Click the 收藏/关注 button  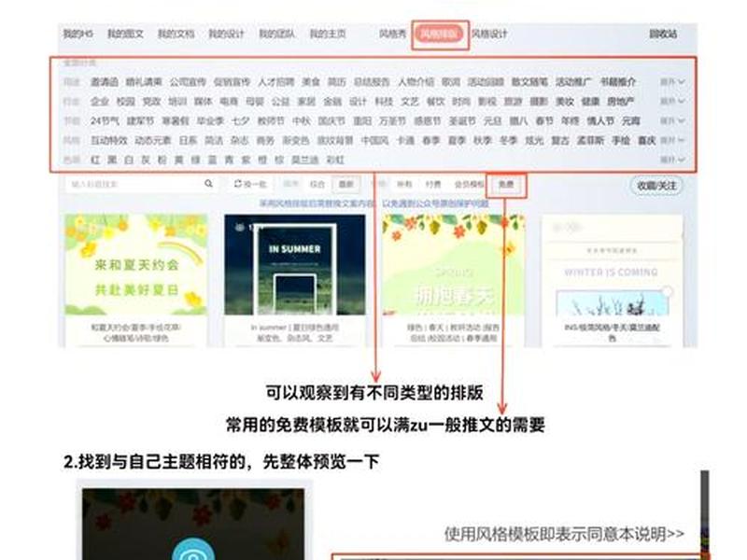656,185
